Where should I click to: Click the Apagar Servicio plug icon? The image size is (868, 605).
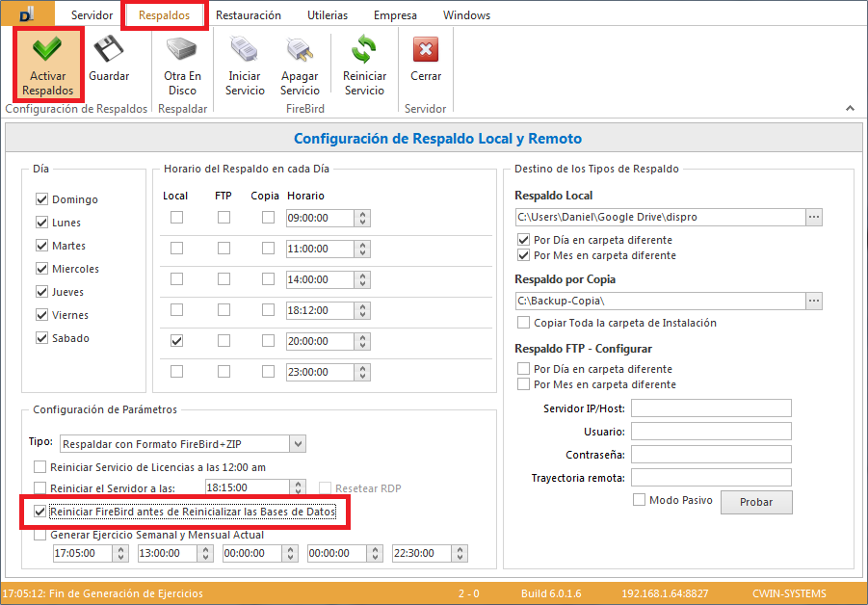(x=300, y=50)
